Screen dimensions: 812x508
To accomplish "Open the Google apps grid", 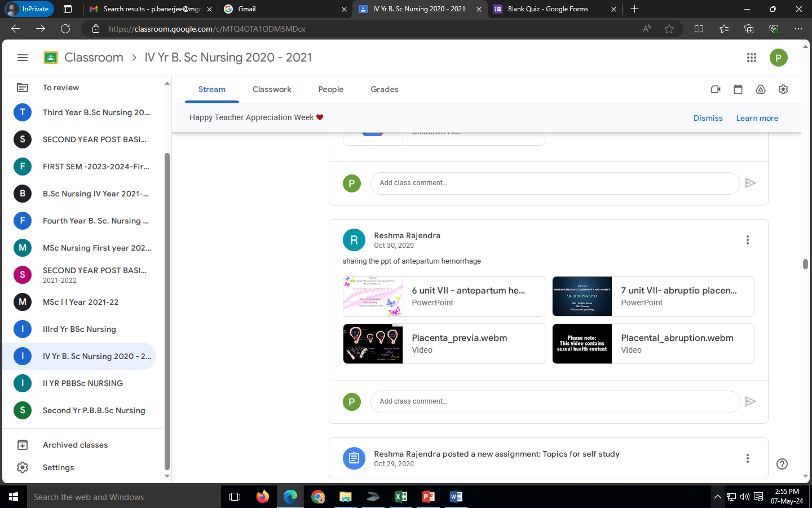I will coord(752,58).
